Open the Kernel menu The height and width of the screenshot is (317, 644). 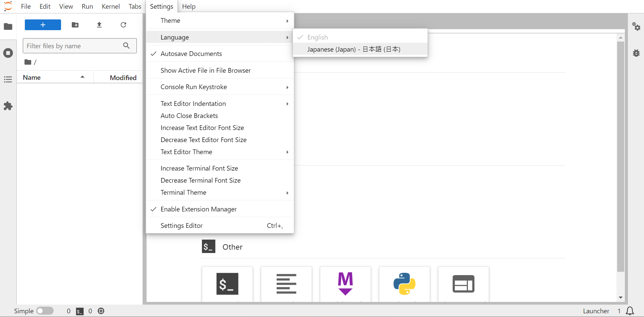(111, 6)
